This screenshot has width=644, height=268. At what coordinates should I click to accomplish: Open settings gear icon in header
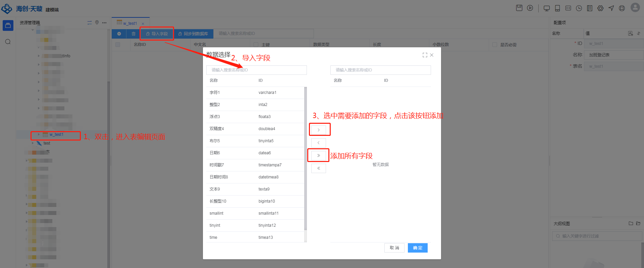tap(600, 8)
